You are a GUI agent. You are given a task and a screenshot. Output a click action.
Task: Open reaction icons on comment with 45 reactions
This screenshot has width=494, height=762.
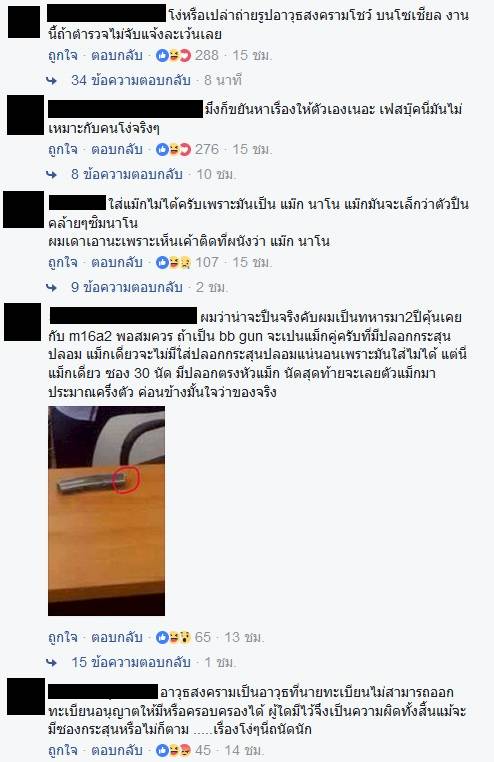pyautogui.click(x=173, y=750)
